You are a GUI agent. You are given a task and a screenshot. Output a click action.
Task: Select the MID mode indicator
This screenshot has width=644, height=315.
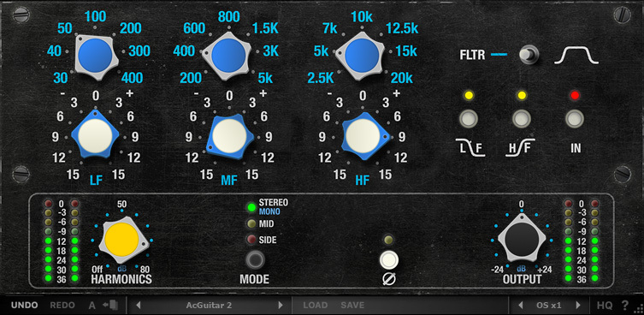click(251, 223)
